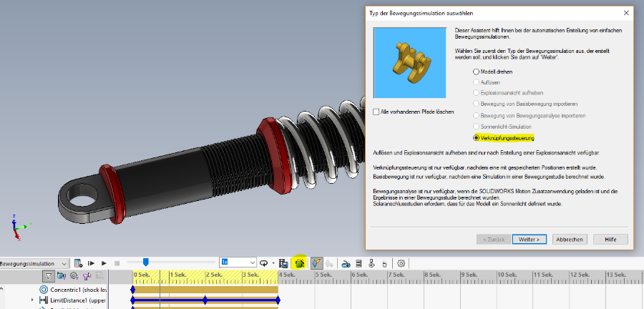644x309 pixels.
Task: Click the Save Animation icon
Action: (x=284, y=263)
